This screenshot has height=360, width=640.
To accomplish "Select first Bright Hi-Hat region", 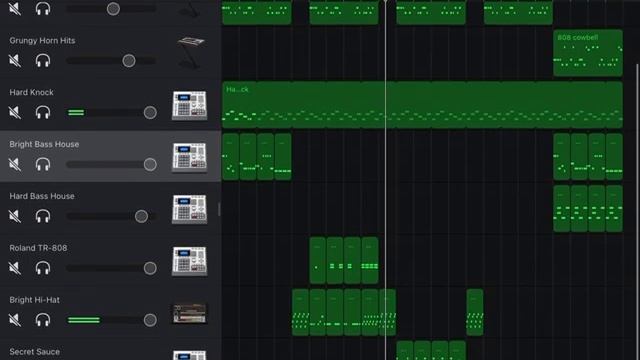I will [300, 312].
